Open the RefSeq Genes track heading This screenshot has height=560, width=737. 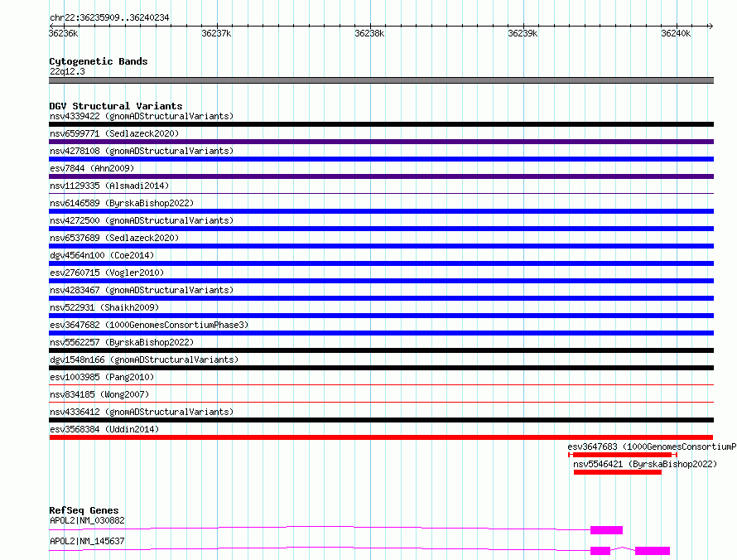pyautogui.click(x=84, y=510)
